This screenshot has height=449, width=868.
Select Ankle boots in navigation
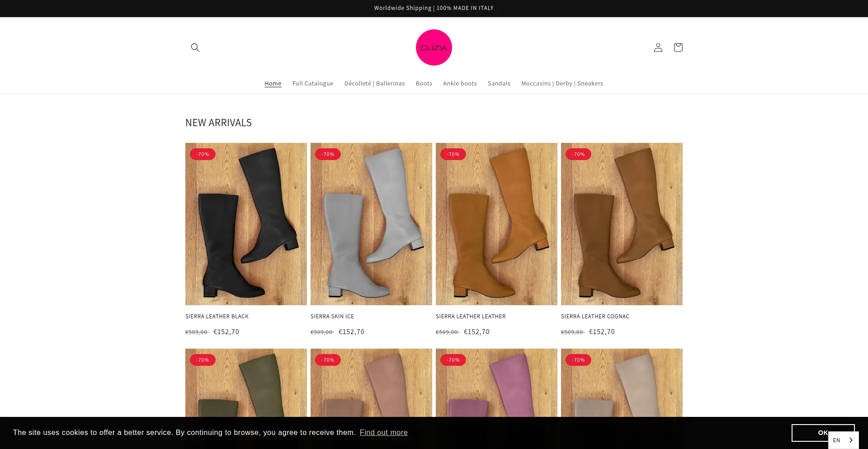click(x=459, y=84)
